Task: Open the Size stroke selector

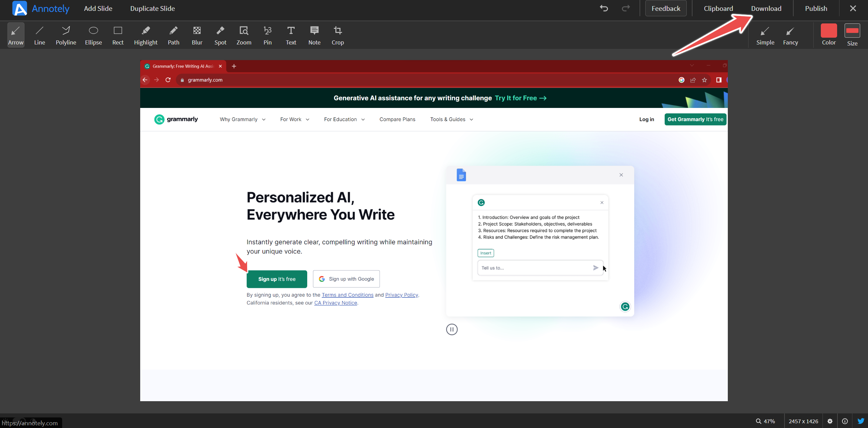Action: [852, 31]
